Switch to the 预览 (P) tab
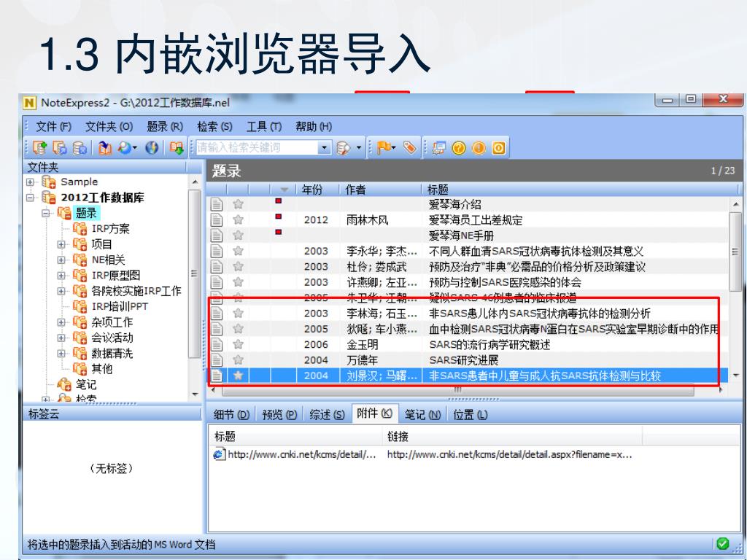 click(279, 415)
